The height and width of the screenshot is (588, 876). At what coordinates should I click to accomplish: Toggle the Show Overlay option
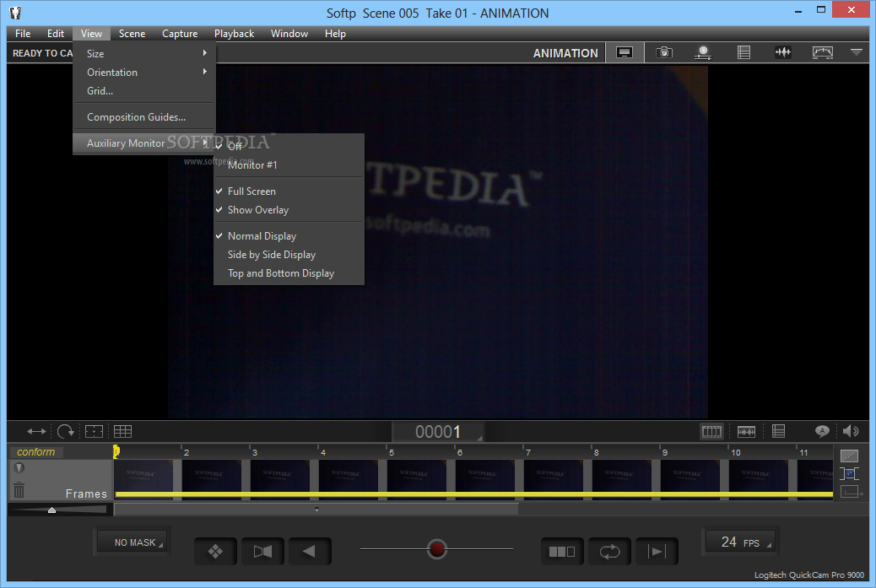point(289,210)
